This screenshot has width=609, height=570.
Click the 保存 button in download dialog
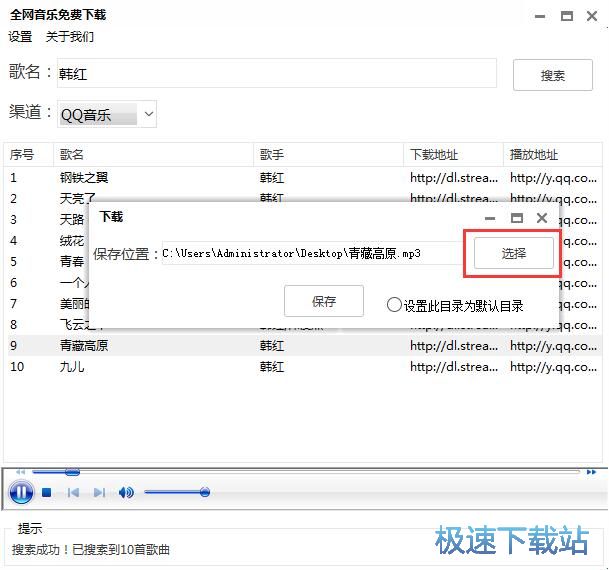click(324, 301)
